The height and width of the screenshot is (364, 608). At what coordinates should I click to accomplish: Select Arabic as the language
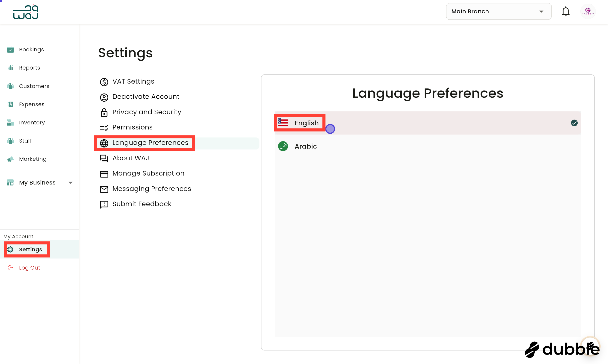(x=305, y=146)
